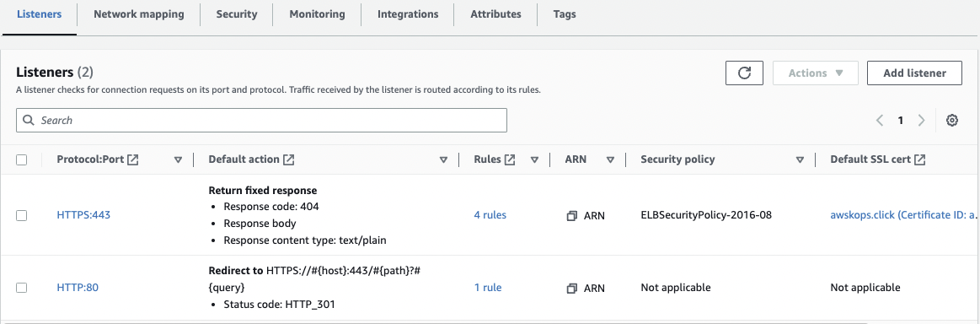Switch to the Listeners tab
This screenshot has height=324, width=980.
40,13
